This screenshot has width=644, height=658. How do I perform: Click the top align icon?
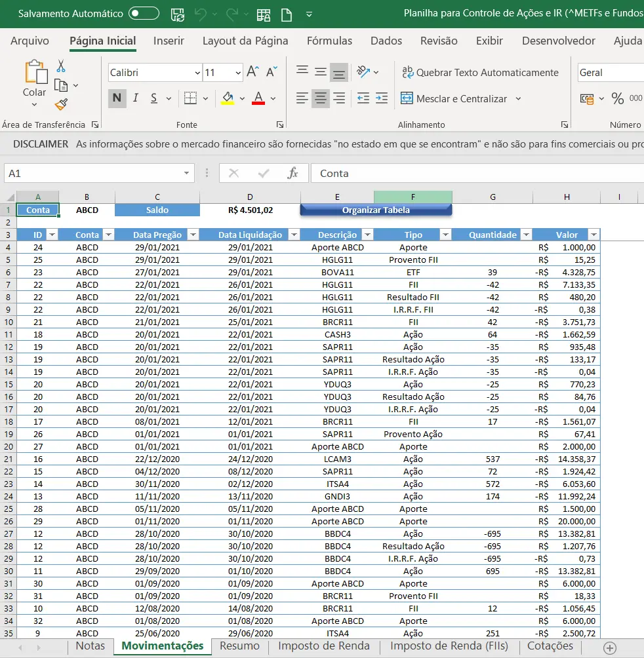coord(302,71)
